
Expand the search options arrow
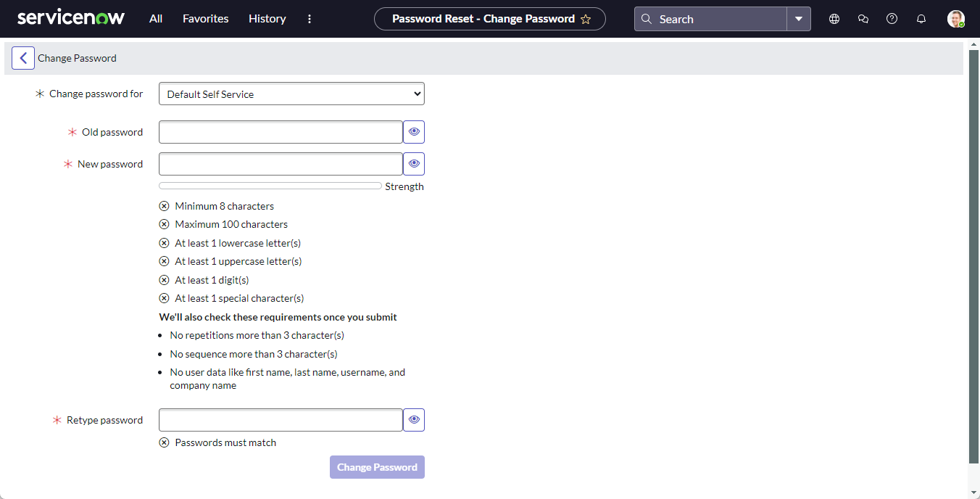(799, 19)
